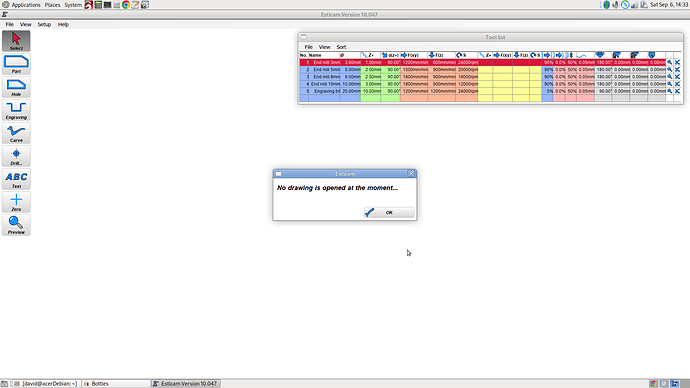Launch the terminal from top panel
Viewport: 690px width, 388px height.
[107, 5]
